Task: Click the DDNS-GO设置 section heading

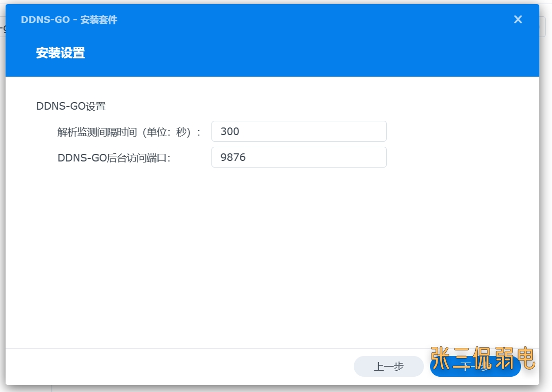Action: pos(71,106)
